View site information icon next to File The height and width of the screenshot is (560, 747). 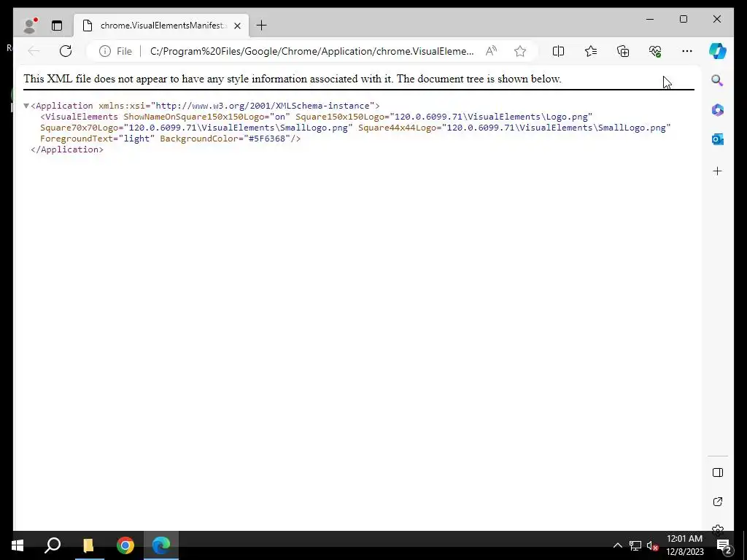(x=105, y=51)
